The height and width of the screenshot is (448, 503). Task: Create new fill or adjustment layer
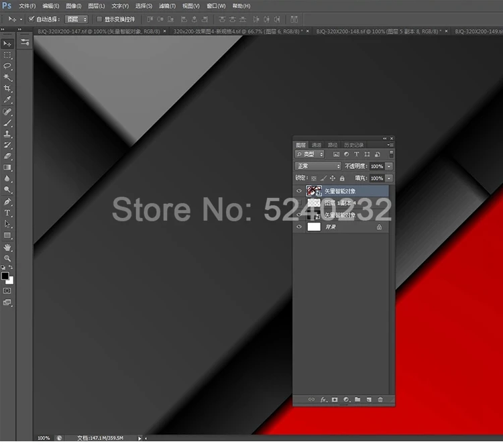(346, 400)
